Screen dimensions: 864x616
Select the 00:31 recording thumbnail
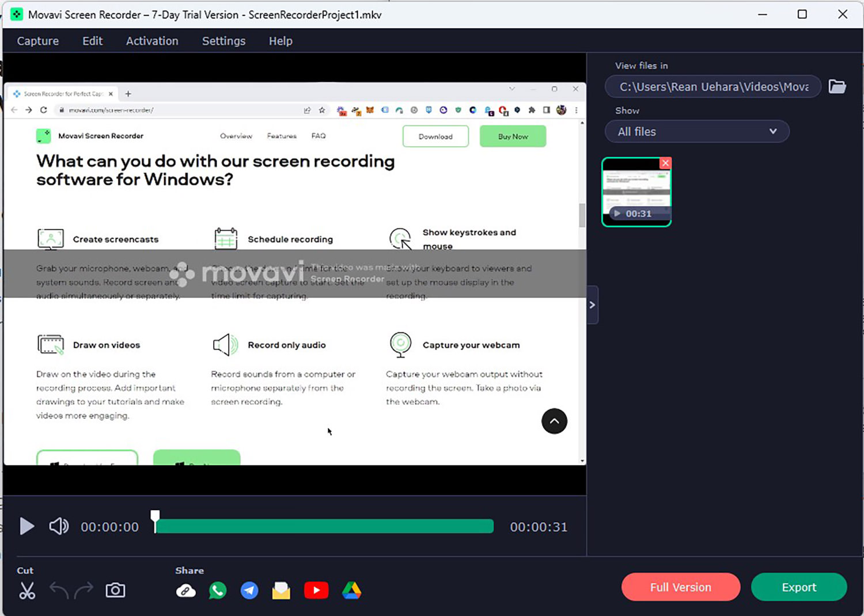click(636, 192)
